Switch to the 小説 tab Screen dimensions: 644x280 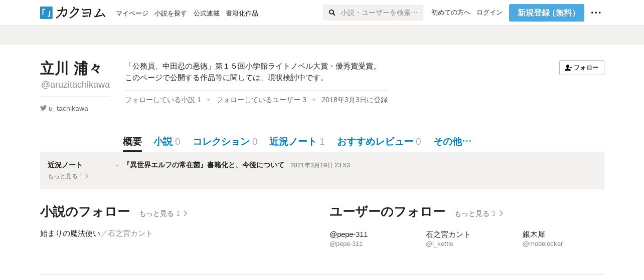click(167, 142)
